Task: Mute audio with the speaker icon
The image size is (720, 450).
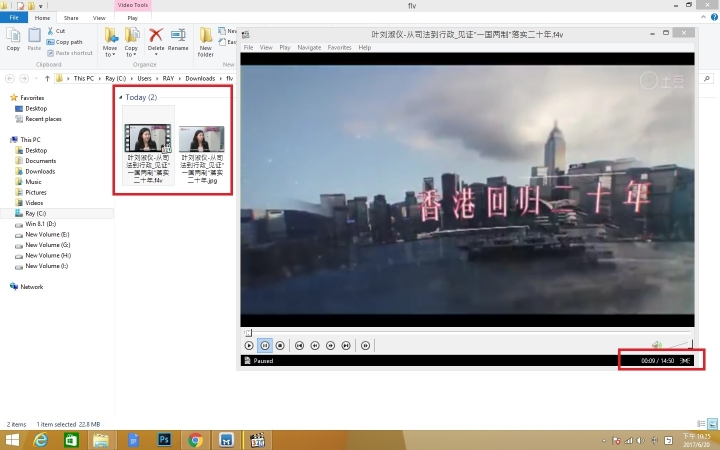Action: pyautogui.click(x=657, y=345)
